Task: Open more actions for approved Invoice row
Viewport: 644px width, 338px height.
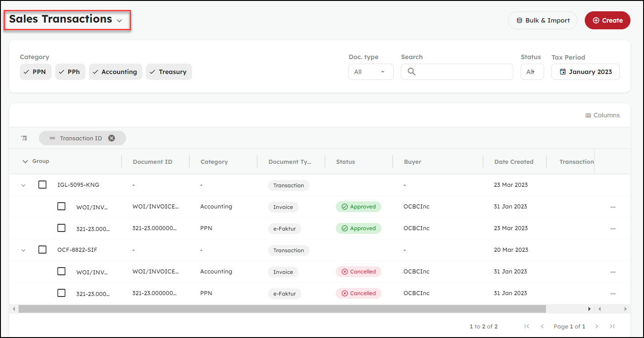Action: [x=613, y=207]
